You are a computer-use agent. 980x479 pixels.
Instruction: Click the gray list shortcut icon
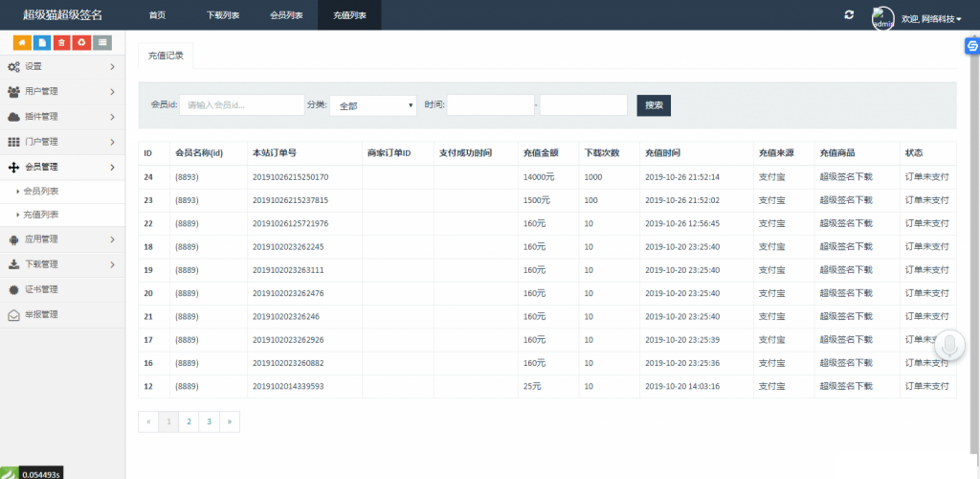(102, 42)
